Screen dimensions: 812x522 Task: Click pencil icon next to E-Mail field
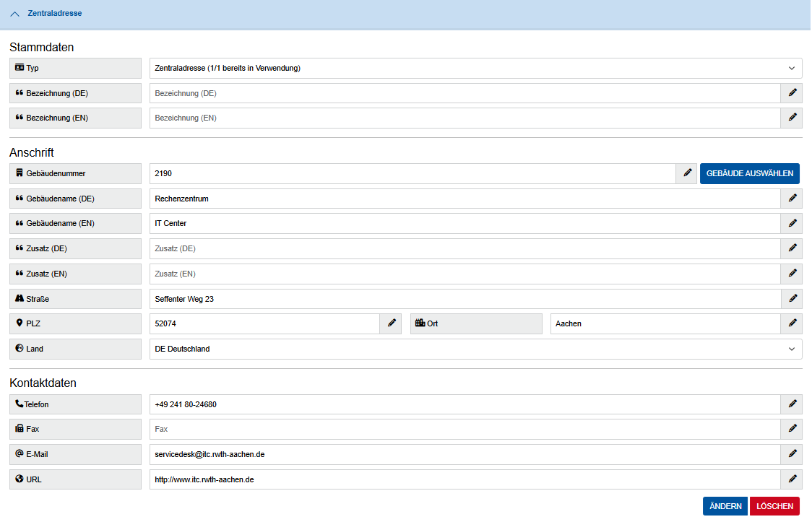(x=792, y=454)
